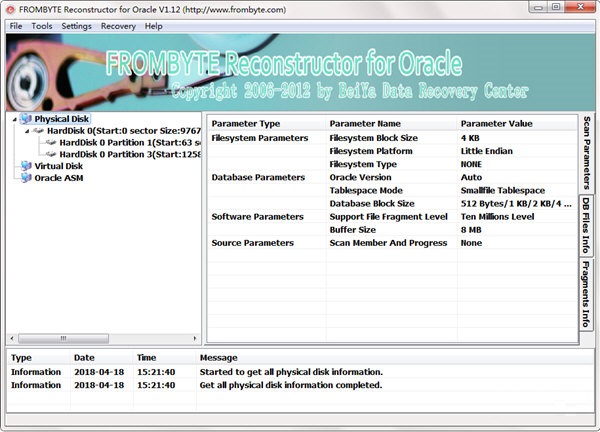
Task: Switch to the Fragments Info tab
Action: 586,294
